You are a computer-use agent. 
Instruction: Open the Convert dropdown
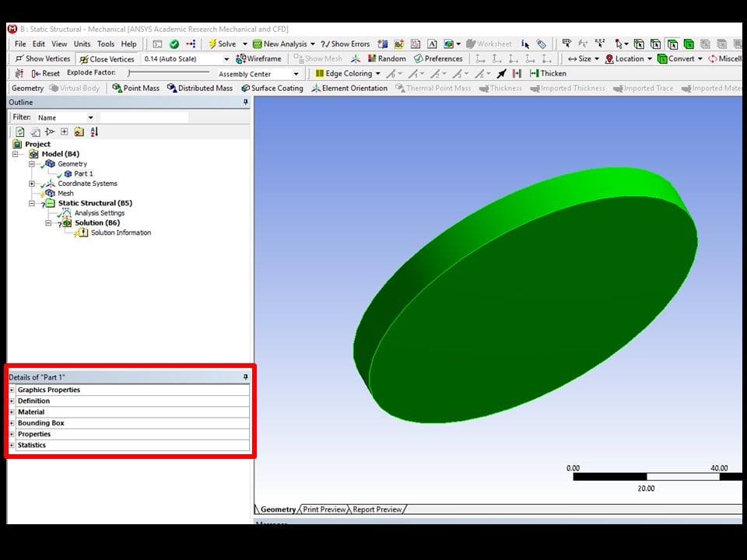(680, 58)
